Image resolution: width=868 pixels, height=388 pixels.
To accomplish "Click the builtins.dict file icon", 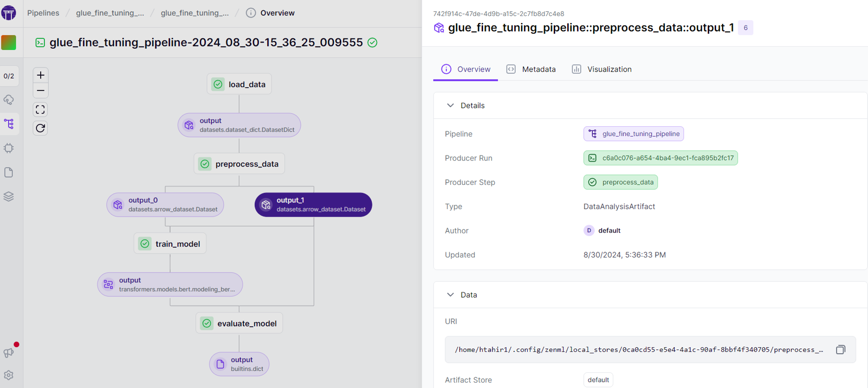I will point(220,364).
